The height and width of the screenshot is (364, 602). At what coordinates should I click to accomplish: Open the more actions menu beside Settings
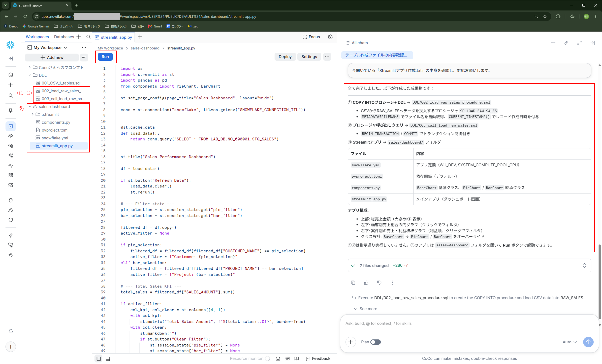327,57
